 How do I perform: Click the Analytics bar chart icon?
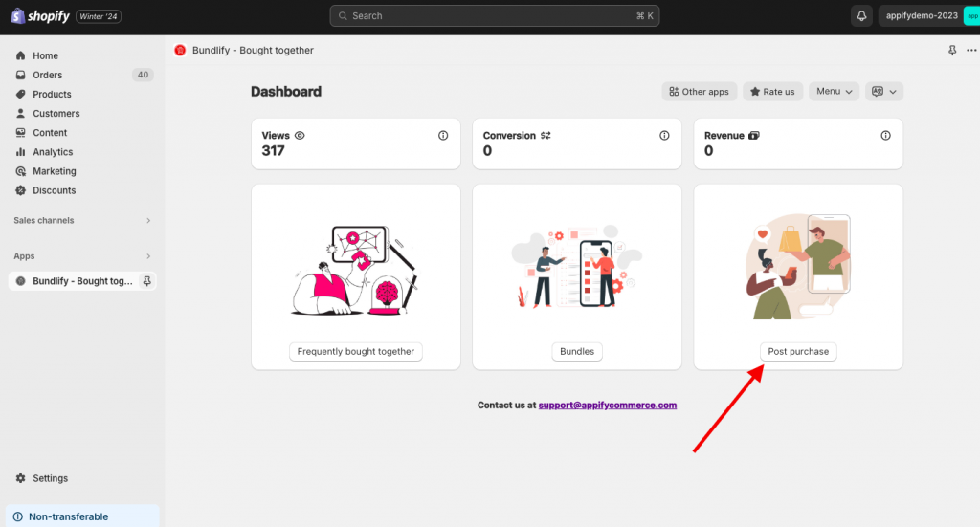click(x=21, y=152)
